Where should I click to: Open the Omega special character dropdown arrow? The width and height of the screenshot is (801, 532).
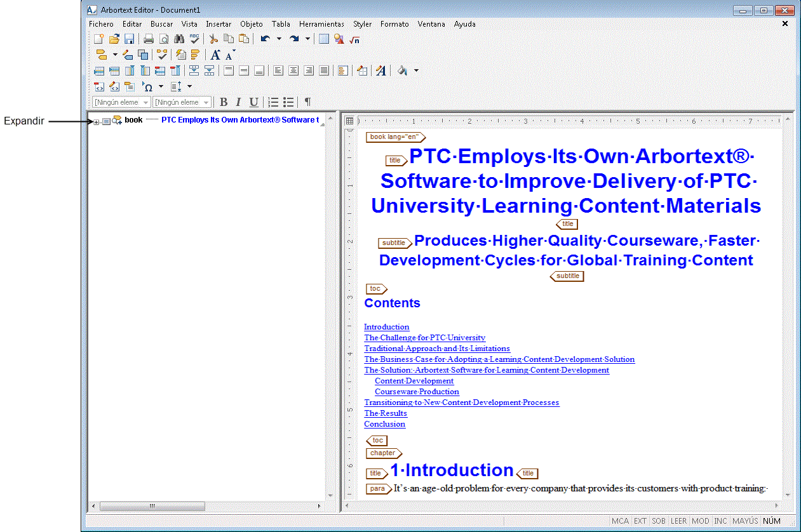[x=161, y=86]
